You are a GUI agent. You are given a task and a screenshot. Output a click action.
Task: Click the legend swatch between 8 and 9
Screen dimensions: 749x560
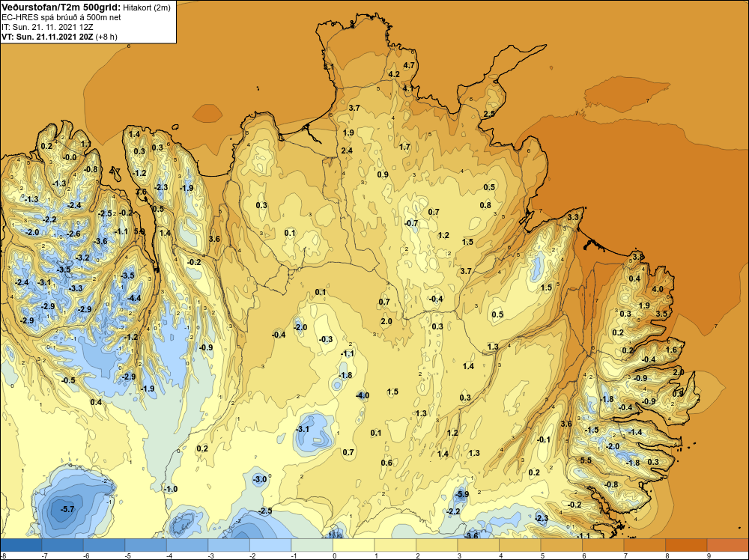coord(686,545)
